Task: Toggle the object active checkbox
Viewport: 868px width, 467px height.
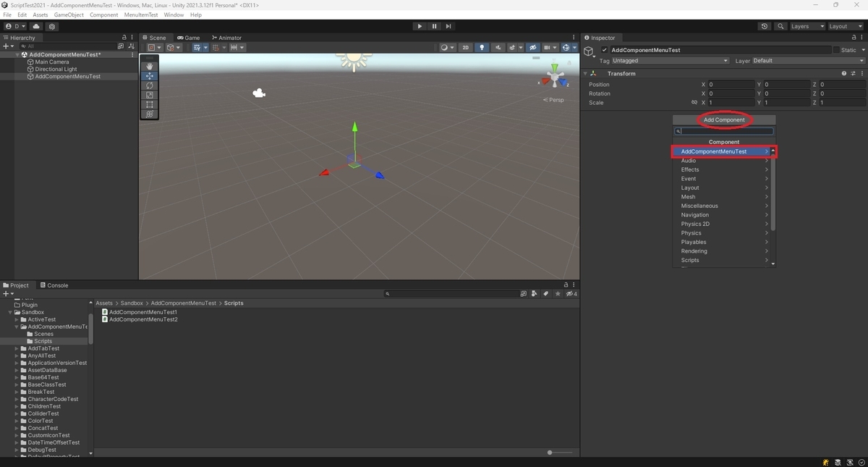Action: [605, 50]
